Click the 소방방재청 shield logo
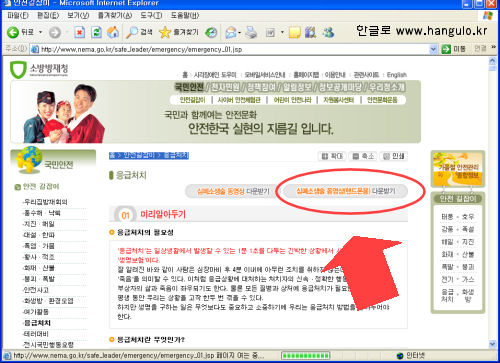 [x=18, y=69]
